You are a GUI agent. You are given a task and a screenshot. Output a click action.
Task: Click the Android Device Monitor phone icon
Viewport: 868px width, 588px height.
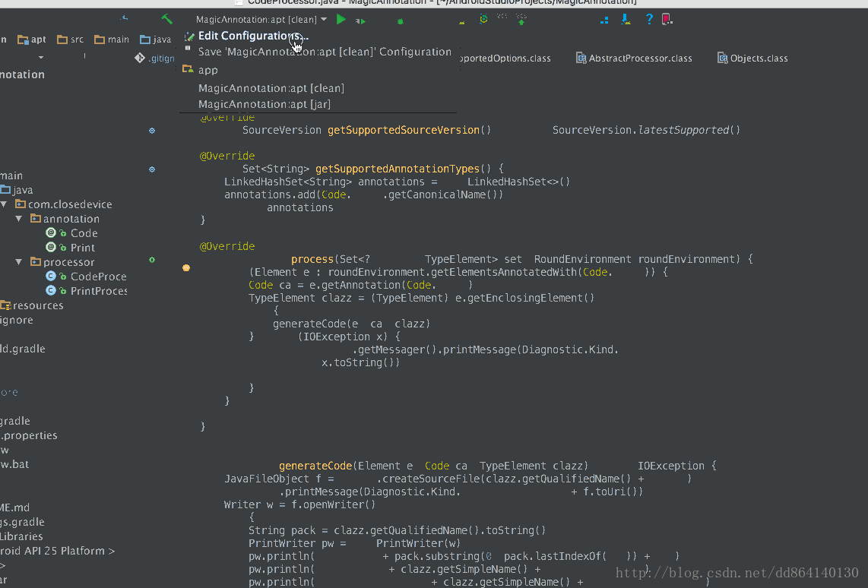click(667, 19)
